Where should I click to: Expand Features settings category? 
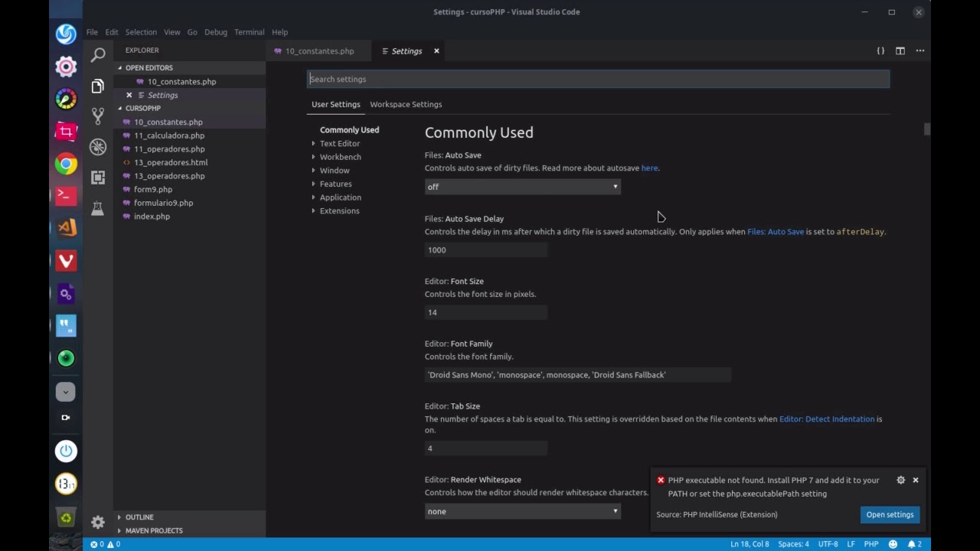[335, 184]
